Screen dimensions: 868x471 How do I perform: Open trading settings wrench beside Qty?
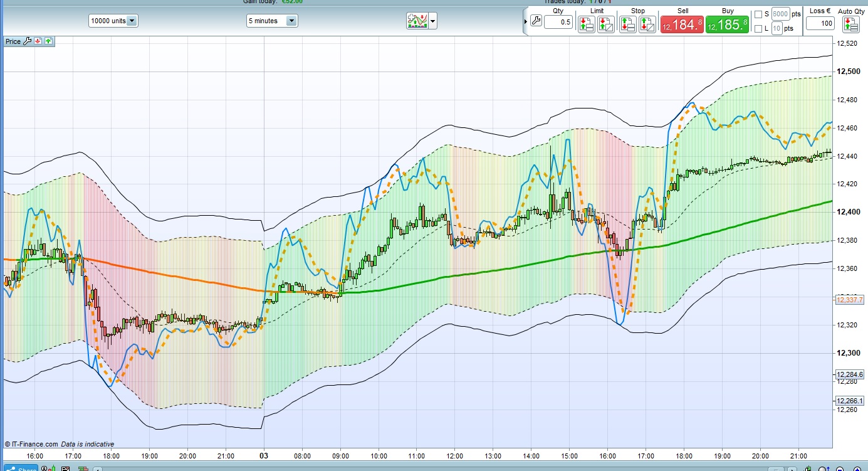pos(535,21)
